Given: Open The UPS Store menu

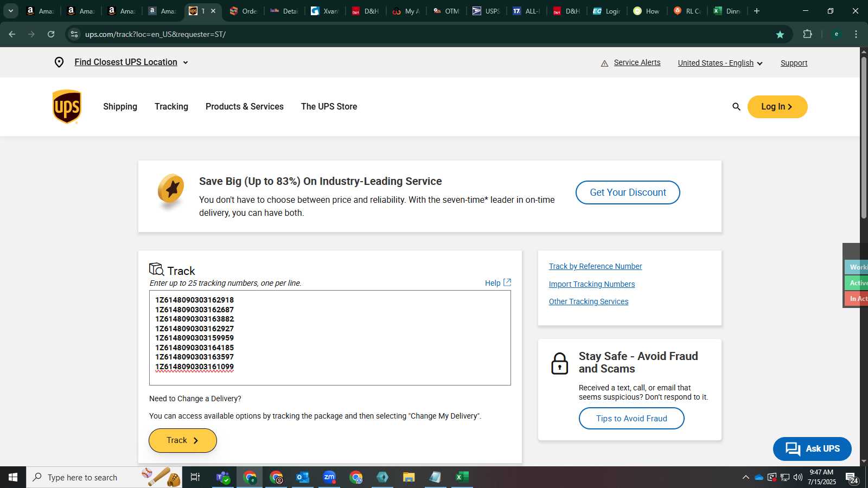Looking at the screenshot, I should click(329, 107).
